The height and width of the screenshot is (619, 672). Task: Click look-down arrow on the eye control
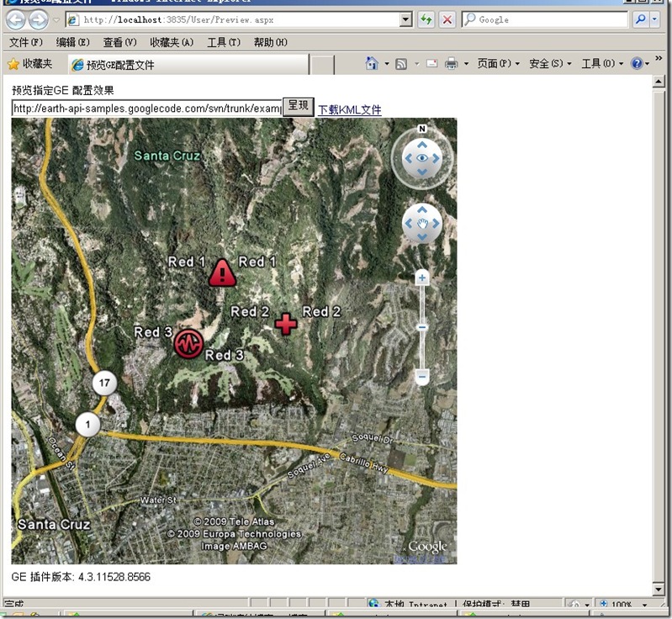422,172
